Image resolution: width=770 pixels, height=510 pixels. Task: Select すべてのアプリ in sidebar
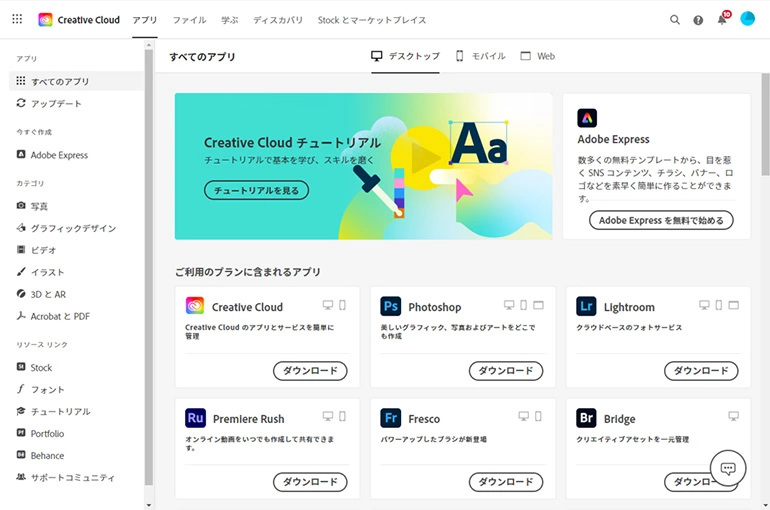76,81
